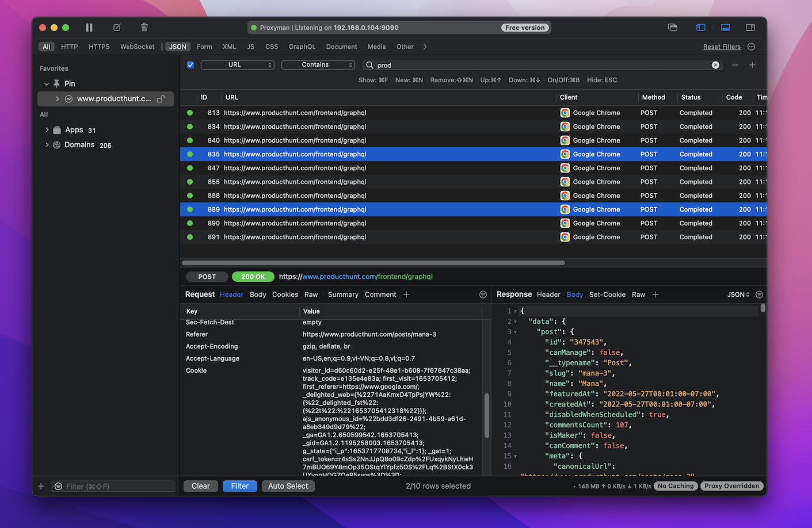The width and height of the screenshot is (812, 528).
Task: Open the JSON format dropdown in Response
Action: (738, 294)
